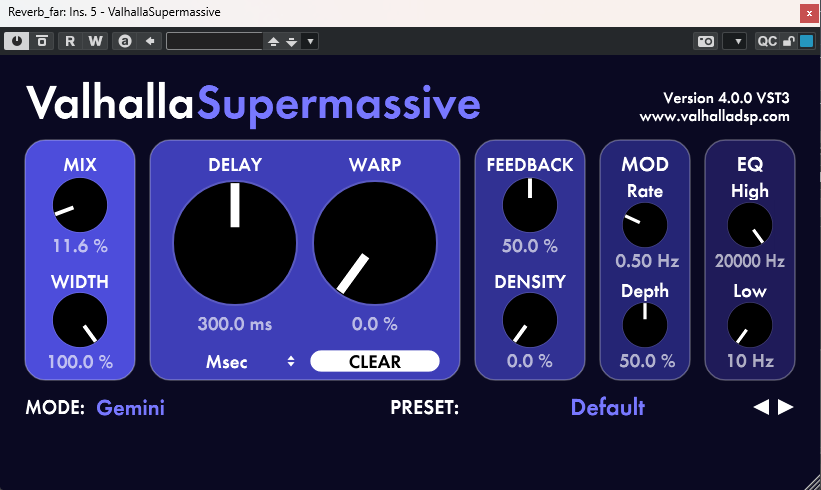Open the preset management dropdown arrow
The height and width of the screenshot is (490, 821).
click(x=310, y=41)
